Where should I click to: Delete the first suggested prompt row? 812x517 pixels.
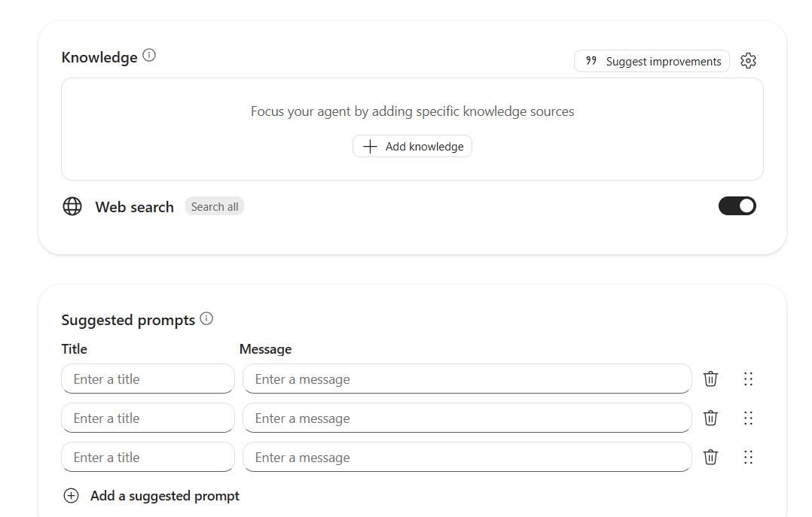[710, 379]
